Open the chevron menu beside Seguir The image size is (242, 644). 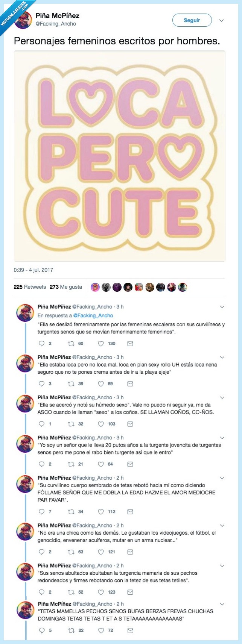pos(222,21)
